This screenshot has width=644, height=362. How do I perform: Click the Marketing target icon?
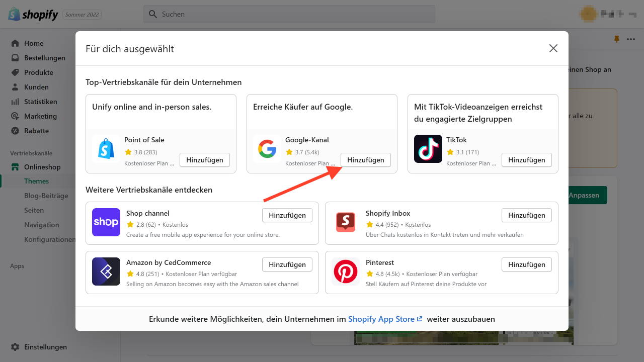pyautogui.click(x=15, y=116)
